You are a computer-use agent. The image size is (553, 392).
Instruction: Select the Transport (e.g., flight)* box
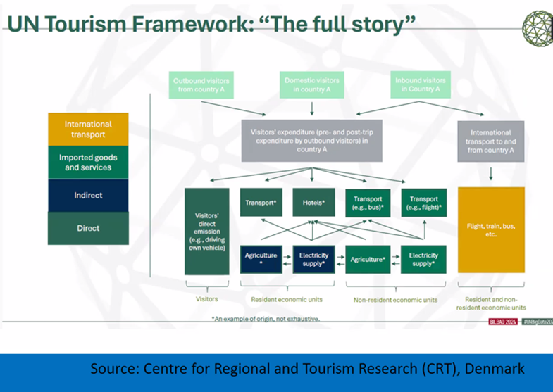click(423, 203)
